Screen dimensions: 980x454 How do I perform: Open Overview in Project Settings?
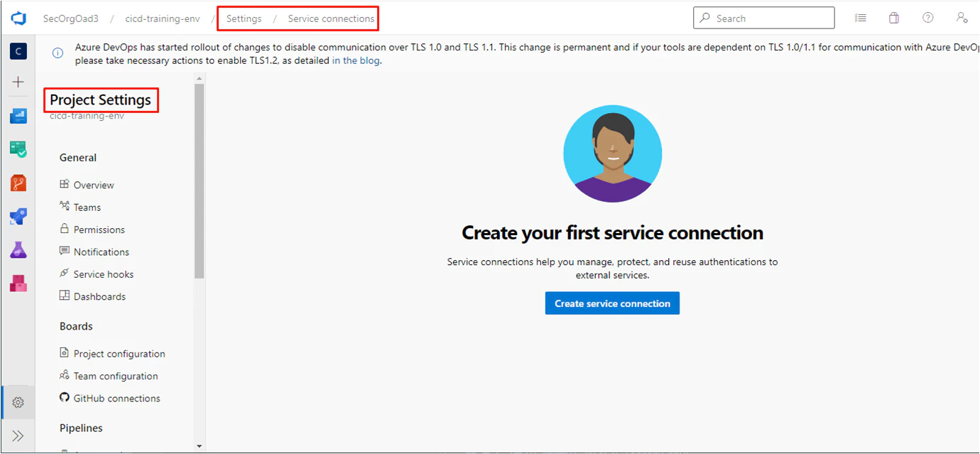(x=94, y=185)
